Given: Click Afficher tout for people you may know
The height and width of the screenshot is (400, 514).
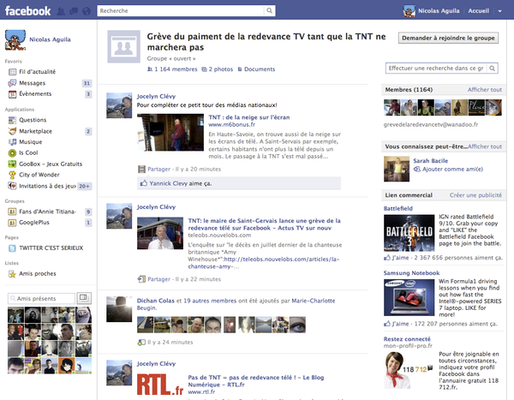Looking at the screenshot, I should point(485,146).
